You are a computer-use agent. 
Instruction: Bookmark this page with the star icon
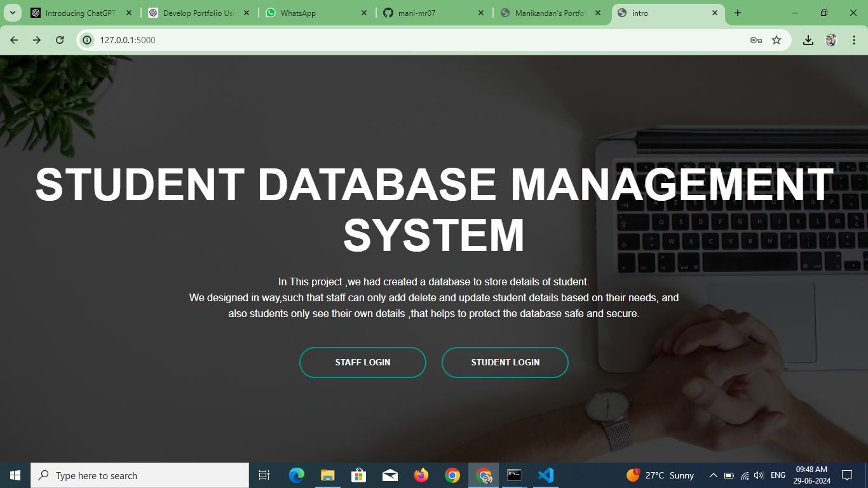[x=776, y=40]
